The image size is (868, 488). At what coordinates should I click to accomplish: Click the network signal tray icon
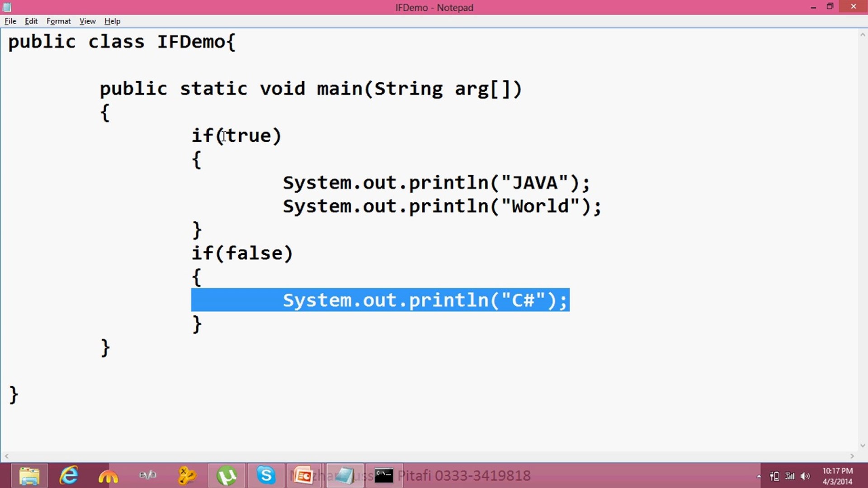coord(789,476)
